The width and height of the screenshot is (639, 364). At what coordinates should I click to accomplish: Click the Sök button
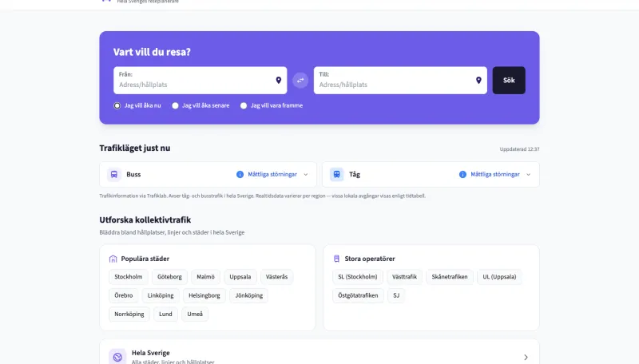tap(509, 80)
